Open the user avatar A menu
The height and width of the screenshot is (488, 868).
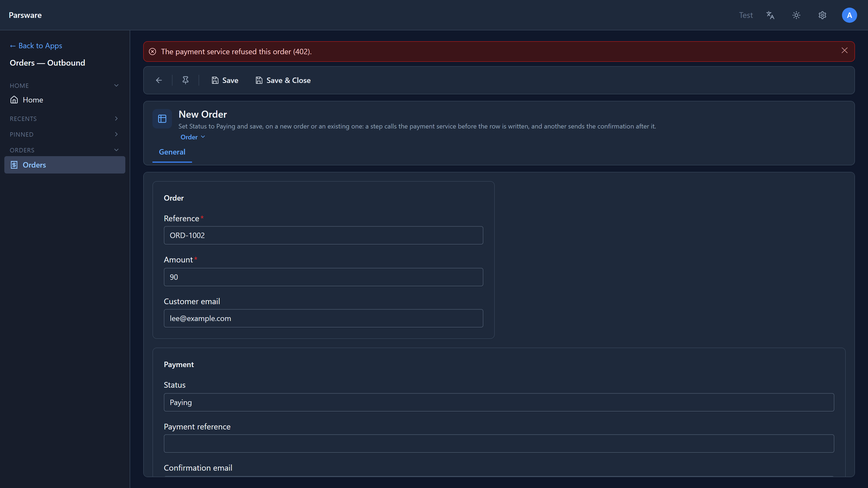click(x=849, y=15)
